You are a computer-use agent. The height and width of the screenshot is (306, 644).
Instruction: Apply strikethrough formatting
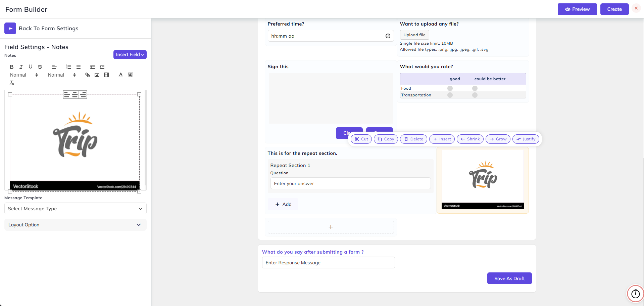40,67
